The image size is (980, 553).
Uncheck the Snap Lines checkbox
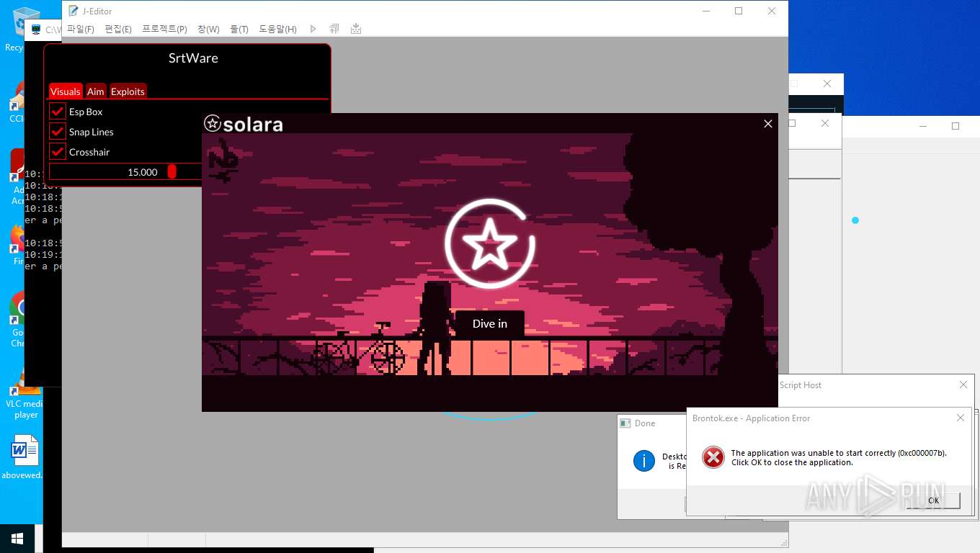point(58,132)
